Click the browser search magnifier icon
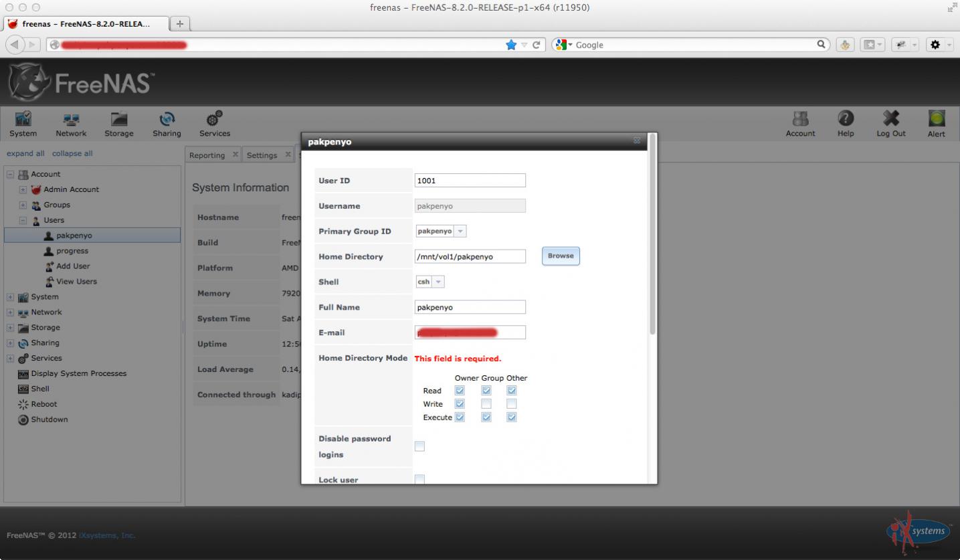Screen dimensions: 960x560 pyautogui.click(x=821, y=45)
